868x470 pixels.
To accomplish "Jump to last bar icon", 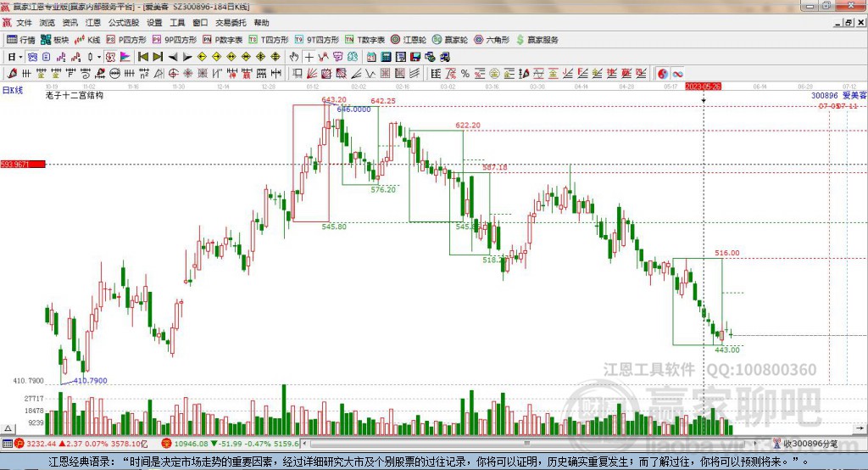I will (x=158, y=57).
